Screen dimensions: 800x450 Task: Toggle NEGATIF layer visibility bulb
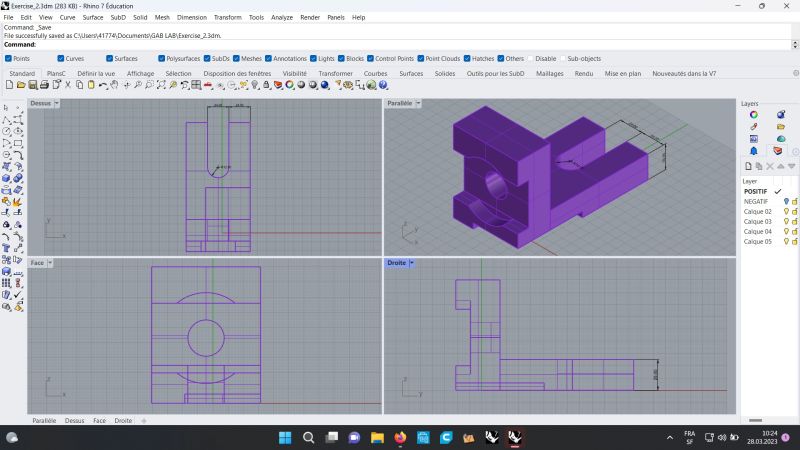pyautogui.click(x=786, y=201)
